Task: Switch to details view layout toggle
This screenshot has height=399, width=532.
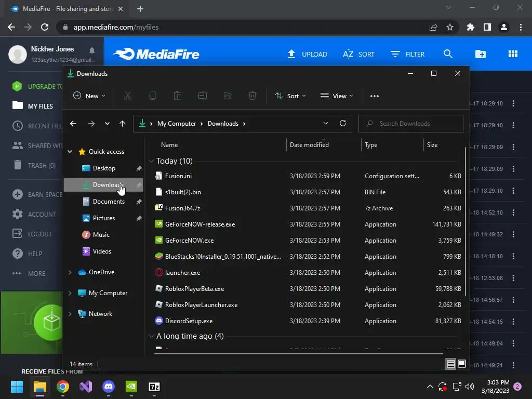Action: (450, 364)
